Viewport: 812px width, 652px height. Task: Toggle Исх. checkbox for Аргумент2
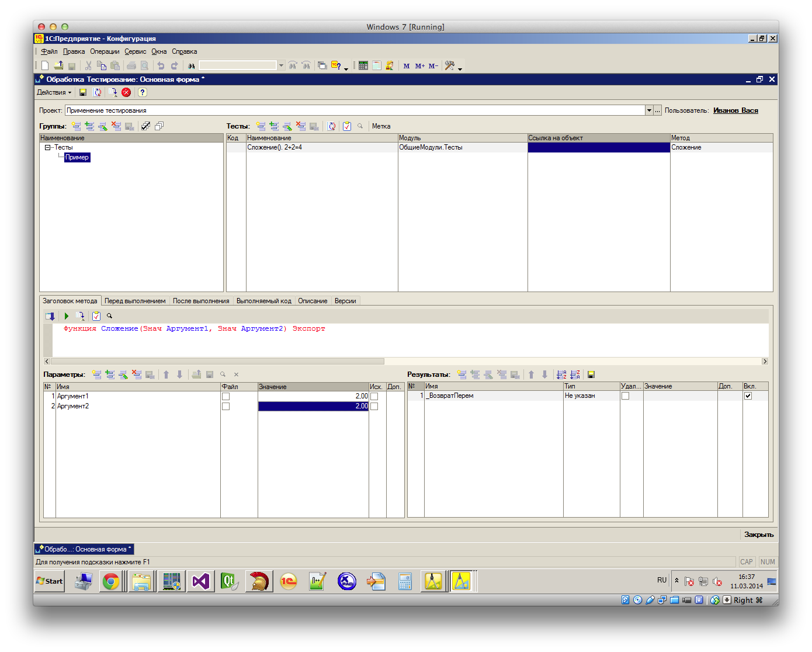(x=374, y=406)
